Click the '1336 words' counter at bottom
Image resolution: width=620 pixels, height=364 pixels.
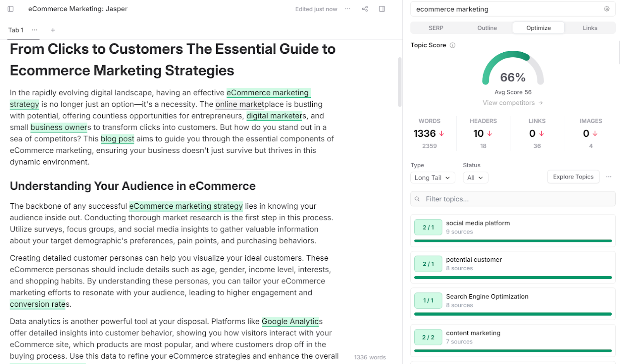(x=370, y=357)
